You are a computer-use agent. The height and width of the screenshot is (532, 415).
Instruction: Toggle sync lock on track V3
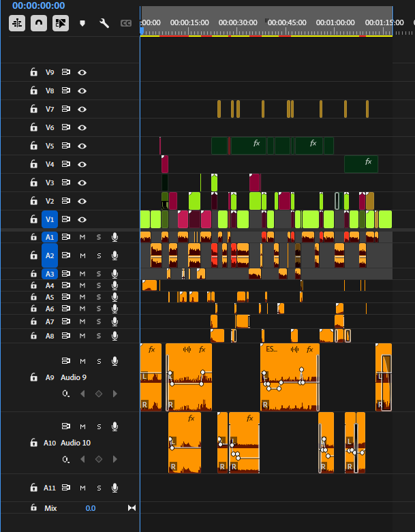[x=66, y=183]
